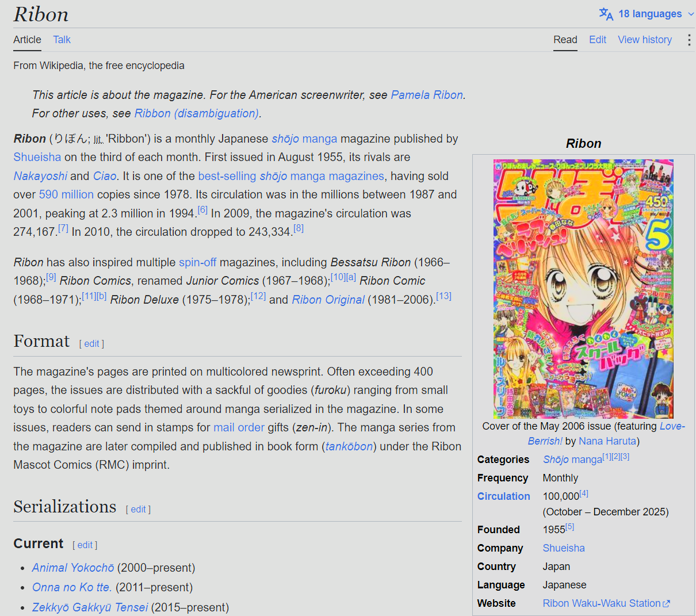Screen dimensions: 696x616
Task: Open the three-dot more options menu
Action: click(689, 40)
